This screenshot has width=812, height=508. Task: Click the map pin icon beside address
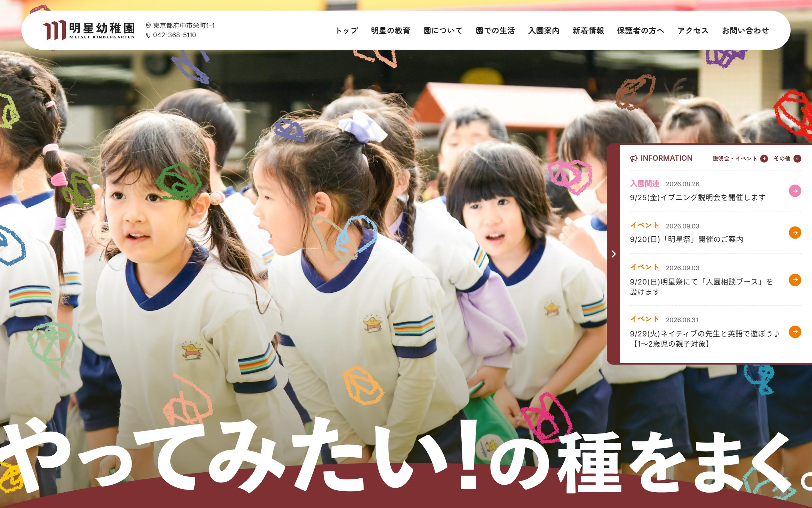(148, 26)
